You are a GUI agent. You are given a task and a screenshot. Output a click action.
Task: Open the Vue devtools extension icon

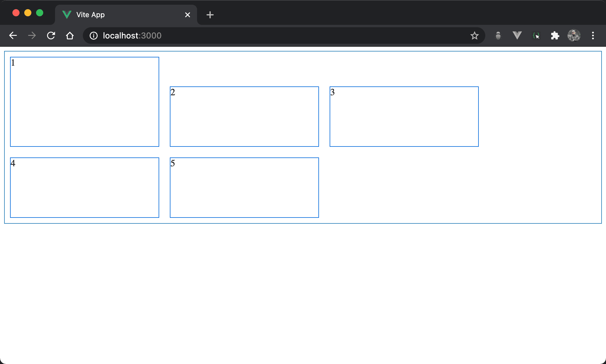517,36
